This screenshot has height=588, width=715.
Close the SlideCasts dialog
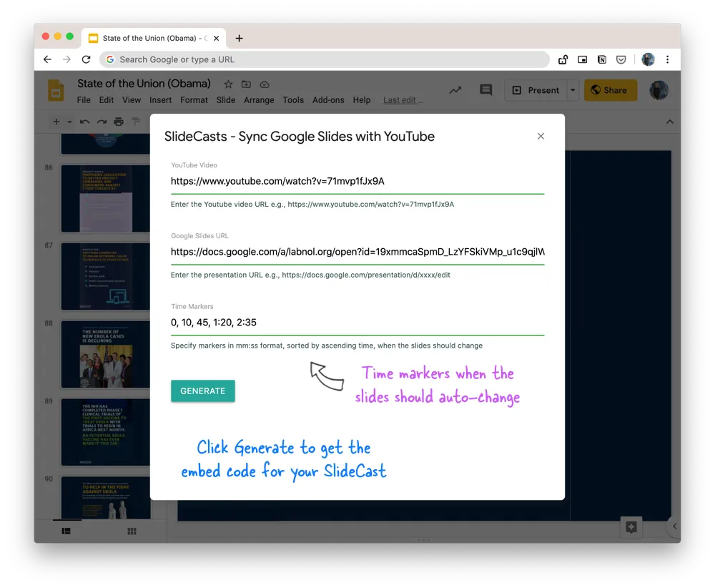pyautogui.click(x=541, y=136)
